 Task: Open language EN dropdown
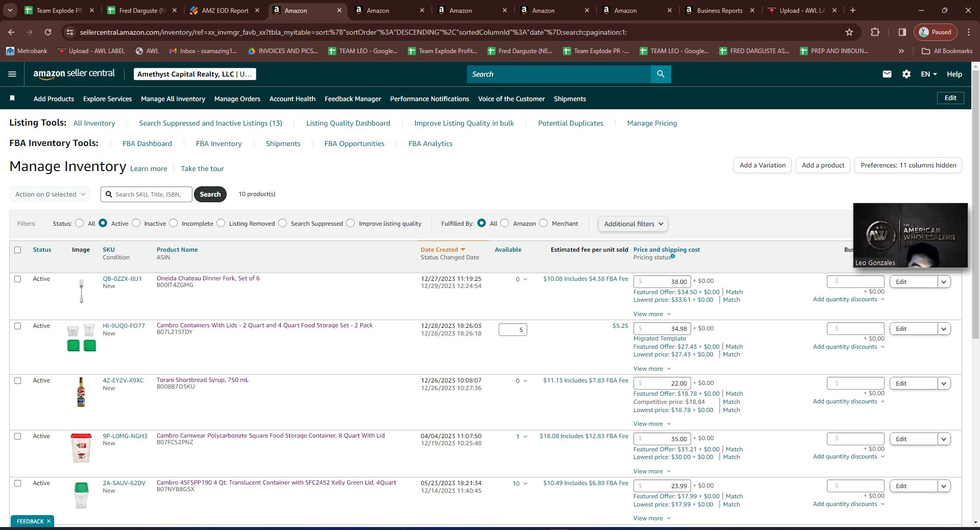(929, 74)
